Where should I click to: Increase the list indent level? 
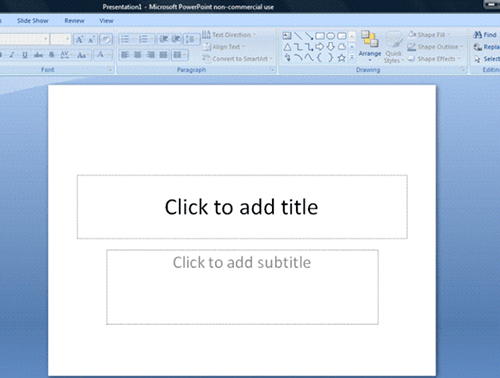pos(176,39)
